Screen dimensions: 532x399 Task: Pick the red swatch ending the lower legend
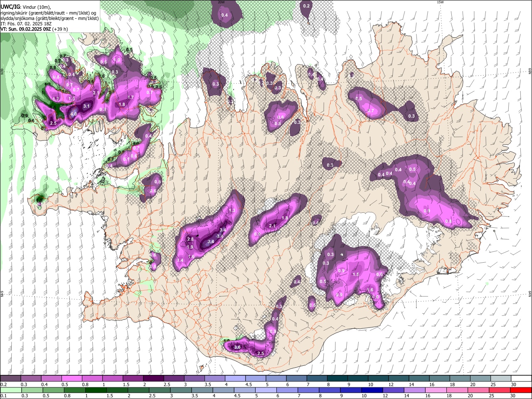(521, 390)
